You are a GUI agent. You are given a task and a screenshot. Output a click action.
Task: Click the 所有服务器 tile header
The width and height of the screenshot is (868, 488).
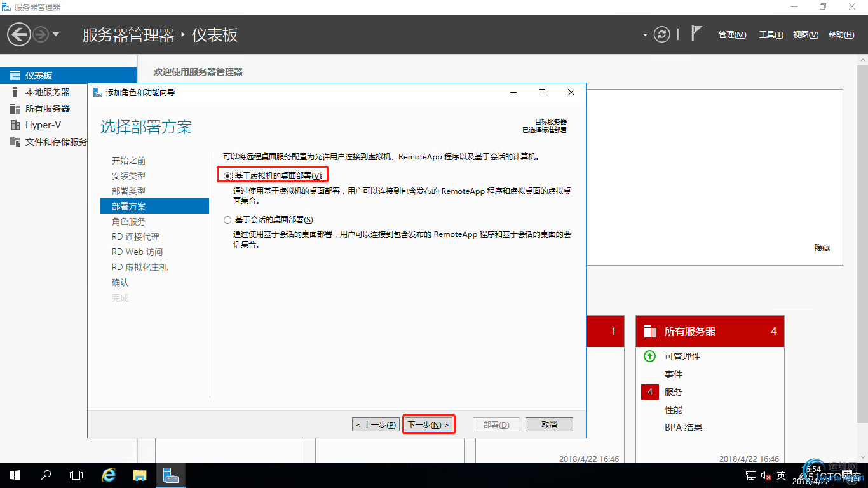coord(710,331)
